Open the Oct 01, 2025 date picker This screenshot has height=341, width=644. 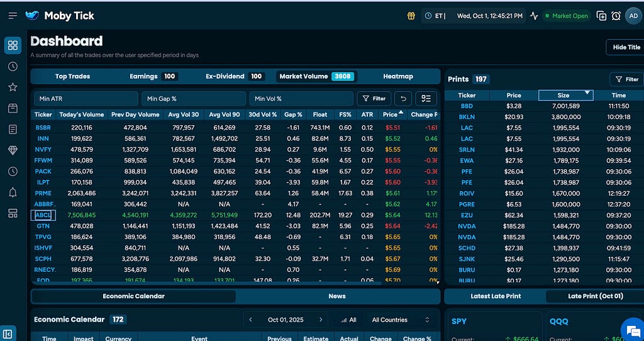point(285,320)
